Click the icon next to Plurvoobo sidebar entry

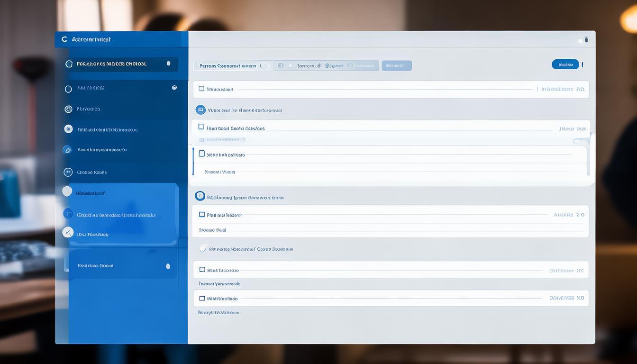[x=68, y=109]
